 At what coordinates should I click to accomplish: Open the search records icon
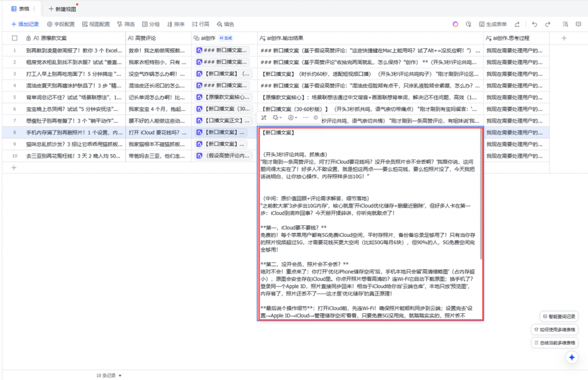(x=564, y=24)
